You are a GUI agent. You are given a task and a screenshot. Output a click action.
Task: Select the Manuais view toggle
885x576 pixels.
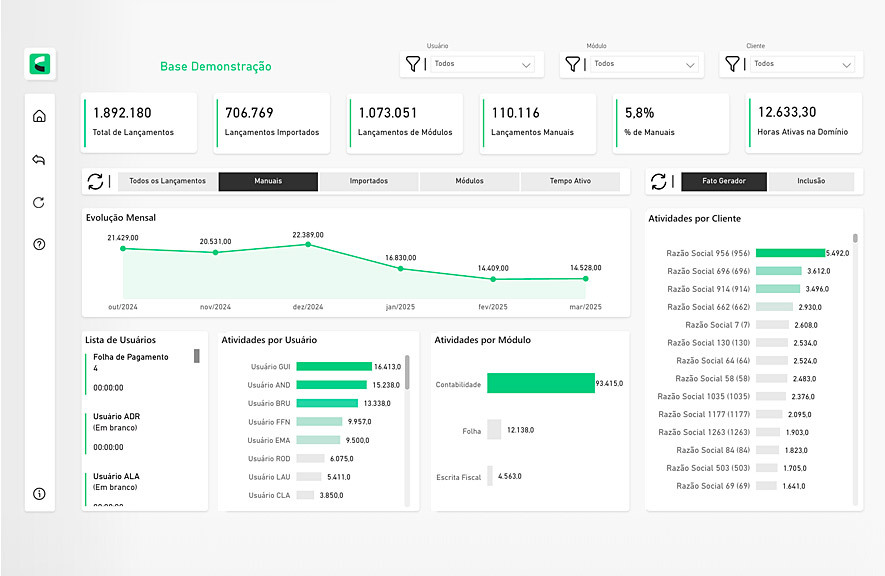click(268, 181)
